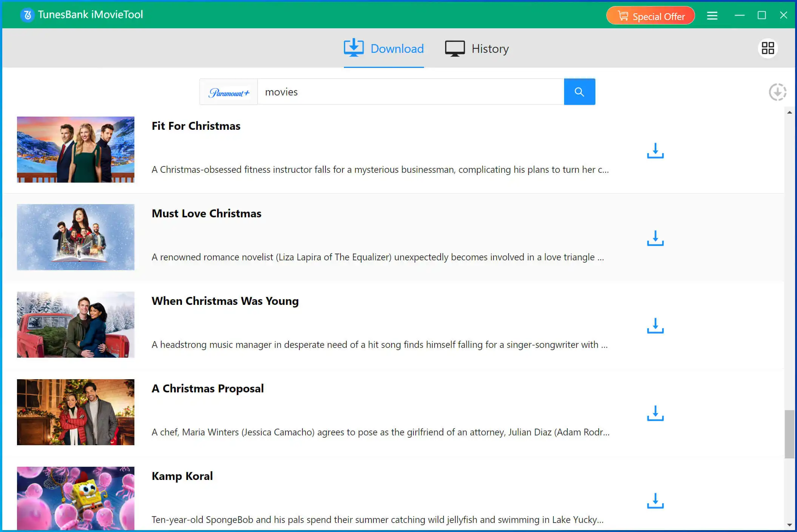Download Fit For Christmas

click(655, 151)
